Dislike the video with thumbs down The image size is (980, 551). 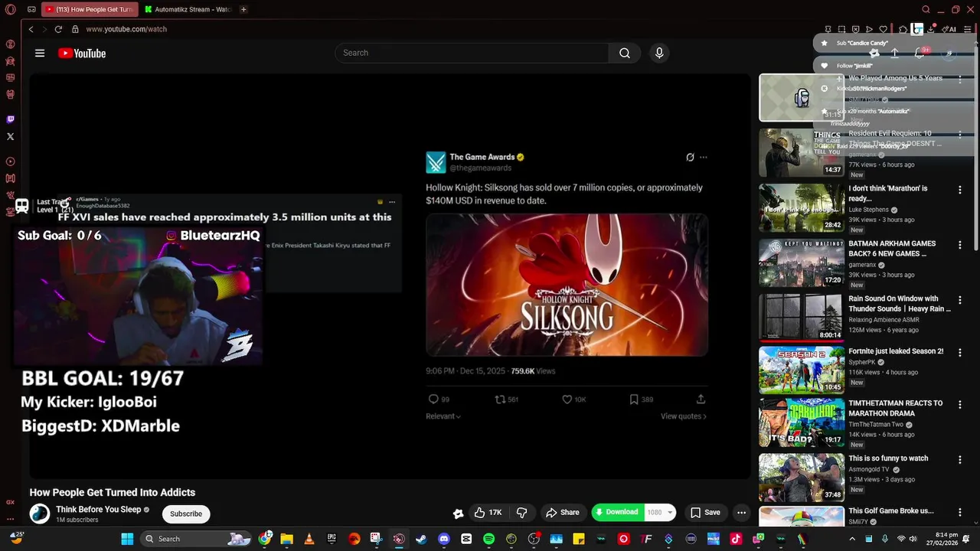tap(521, 513)
